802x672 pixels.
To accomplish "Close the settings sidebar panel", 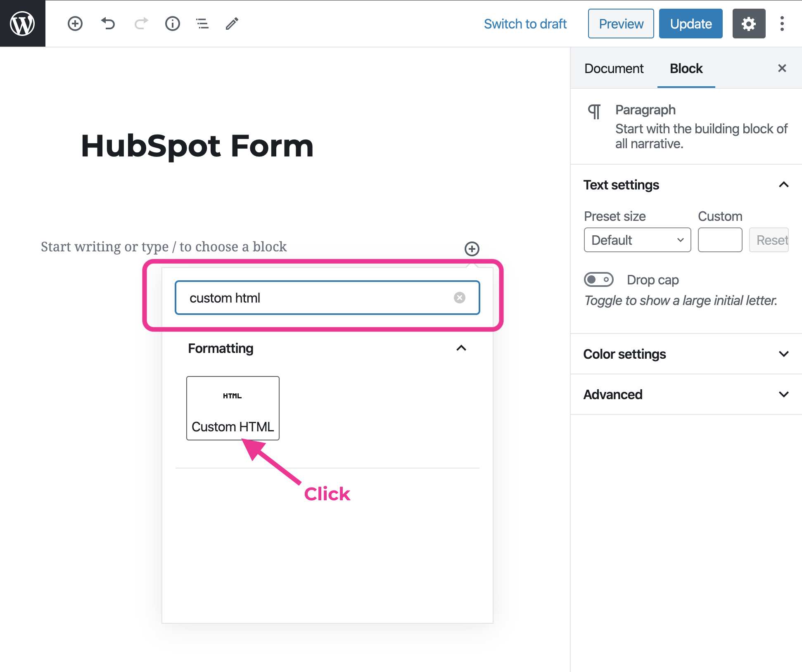I will coord(782,68).
